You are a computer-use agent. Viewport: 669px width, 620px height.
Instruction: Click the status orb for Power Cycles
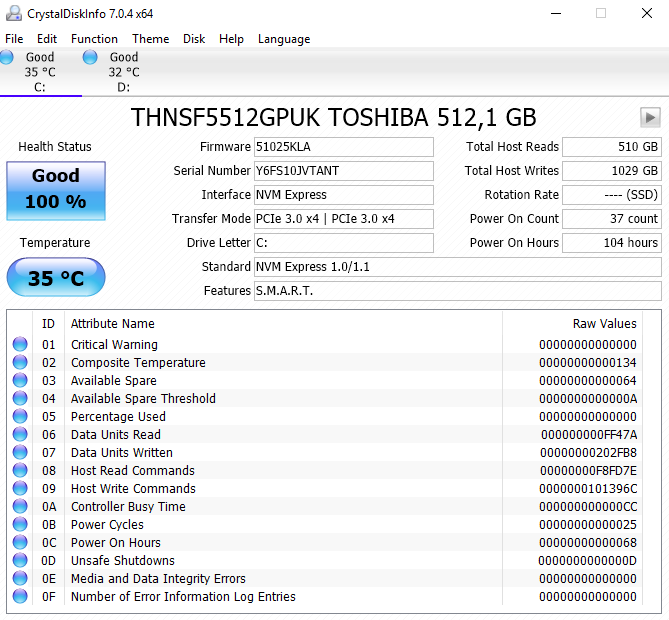pos(20,524)
